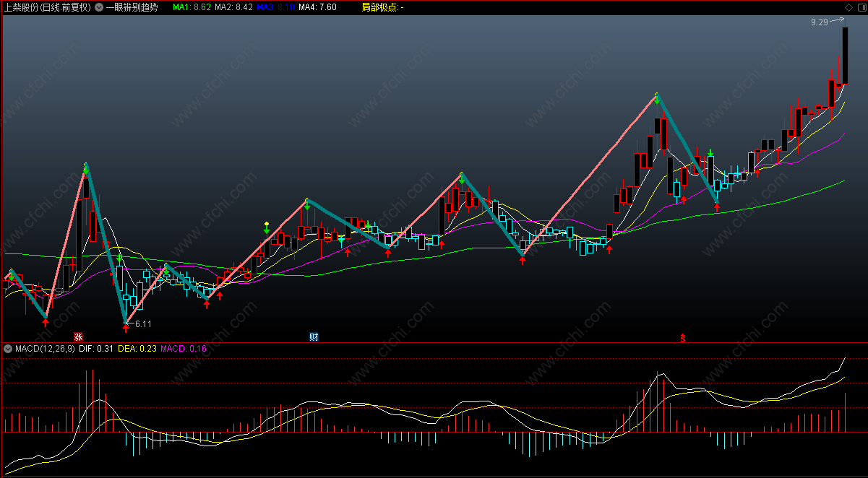Click the yellow 局部极点 label
The width and height of the screenshot is (868, 478).
click(x=379, y=7)
